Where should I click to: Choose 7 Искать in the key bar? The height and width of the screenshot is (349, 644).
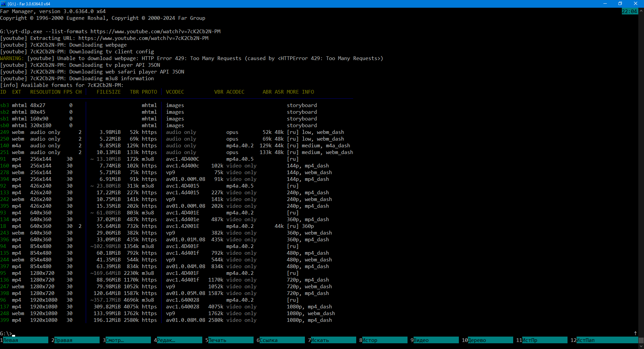point(333,340)
